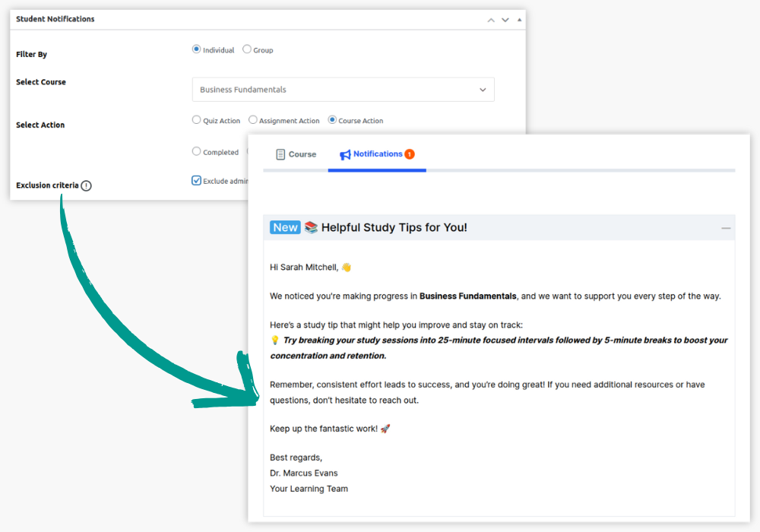Screen dimensions: 760x532
Task: Switch to the Course tab
Action: pos(296,154)
